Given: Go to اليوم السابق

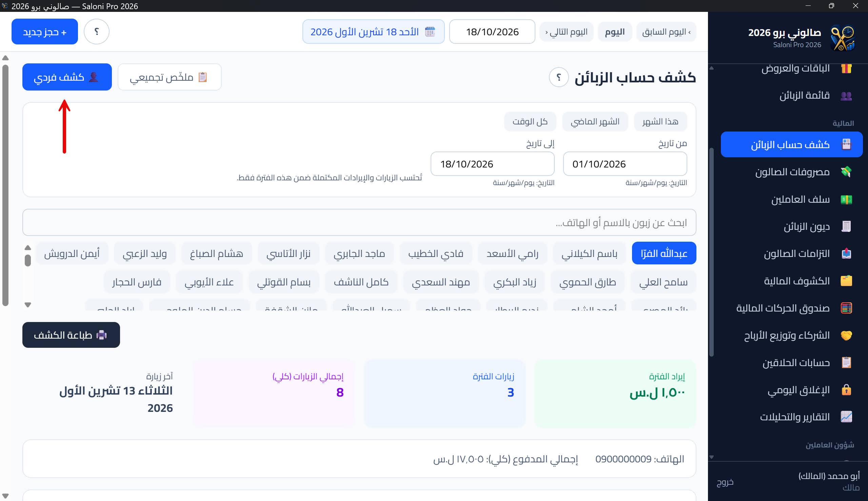Looking at the screenshot, I should pyautogui.click(x=666, y=32).
